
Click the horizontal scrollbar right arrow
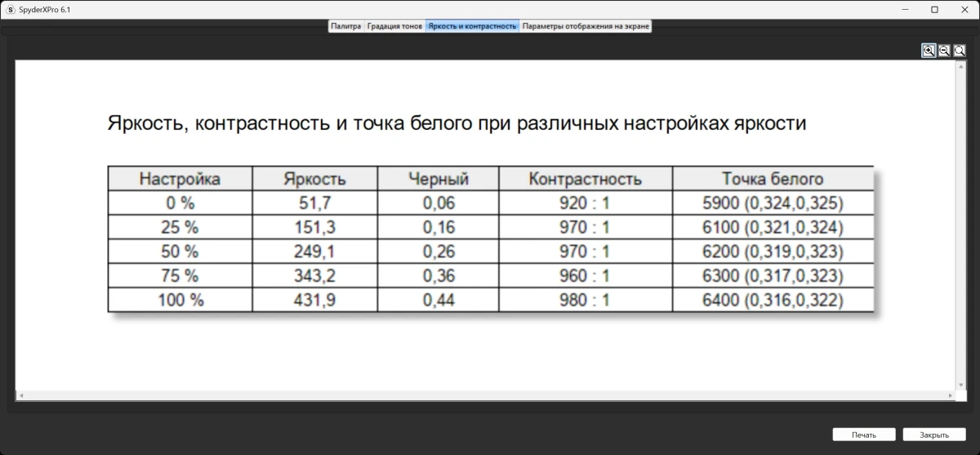[951, 396]
